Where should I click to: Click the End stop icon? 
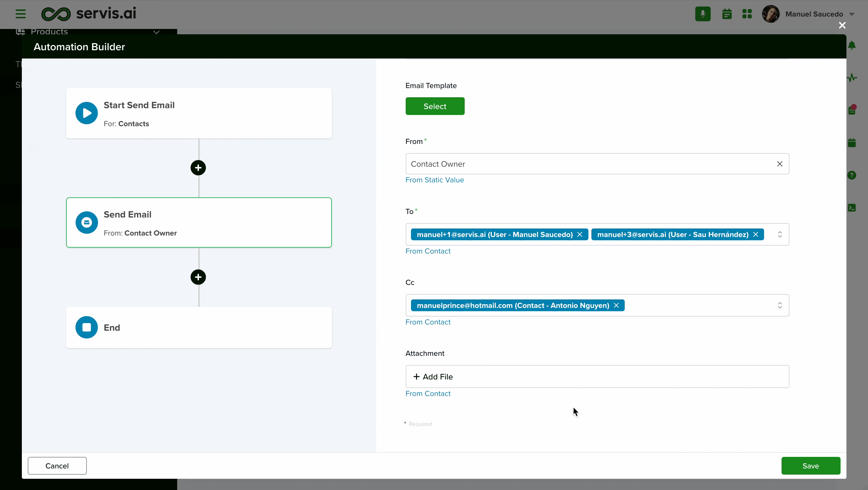point(87,327)
